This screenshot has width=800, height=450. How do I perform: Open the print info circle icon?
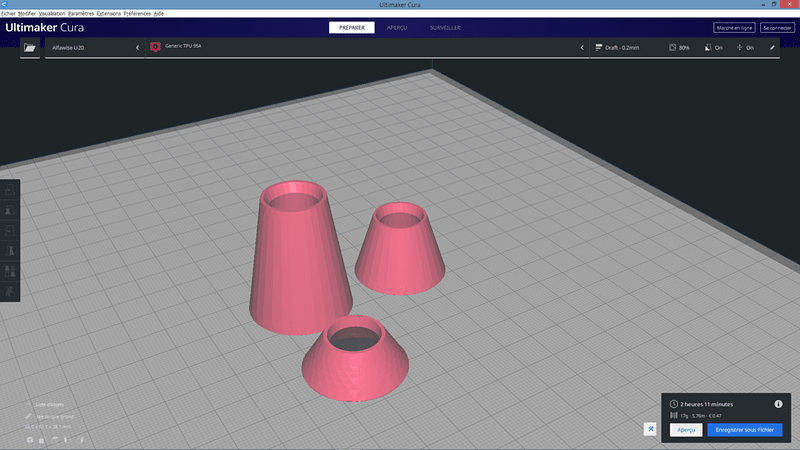778,404
